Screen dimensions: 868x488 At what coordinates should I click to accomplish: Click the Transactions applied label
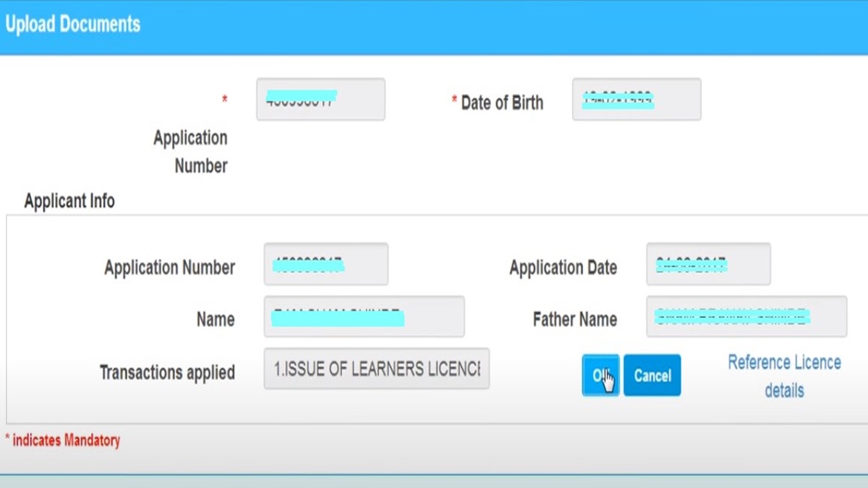167,372
